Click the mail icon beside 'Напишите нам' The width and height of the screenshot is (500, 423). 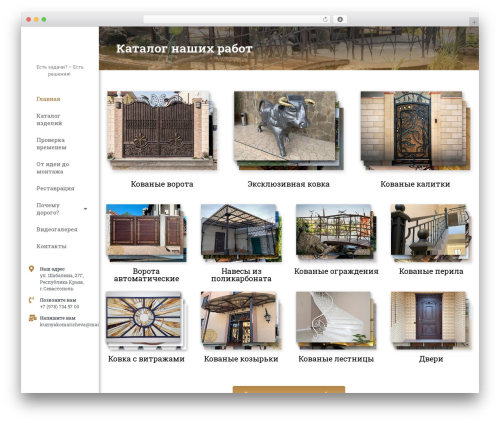tap(32, 318)
